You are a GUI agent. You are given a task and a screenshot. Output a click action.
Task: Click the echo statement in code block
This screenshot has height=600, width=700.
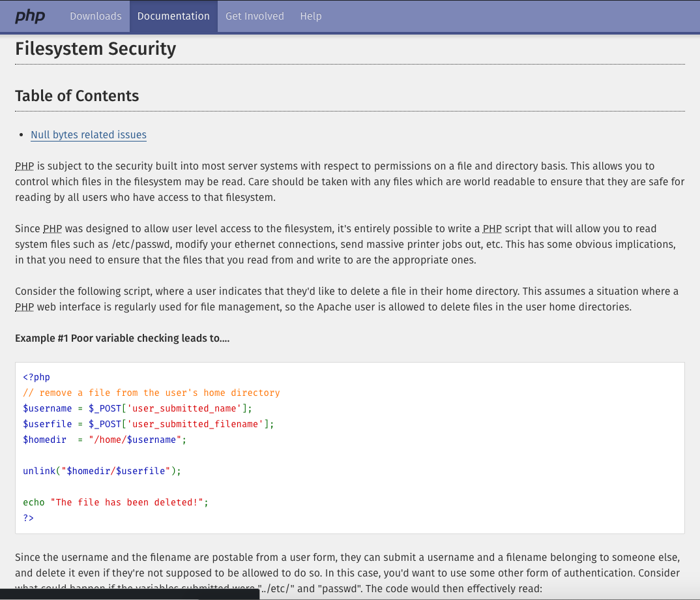(x=115, y=502)
